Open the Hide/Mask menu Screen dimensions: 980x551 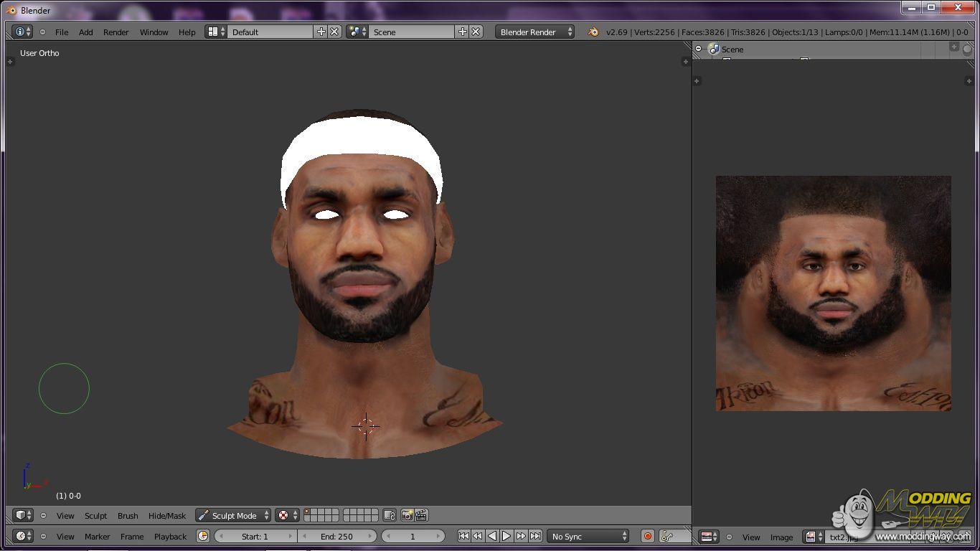166,515
